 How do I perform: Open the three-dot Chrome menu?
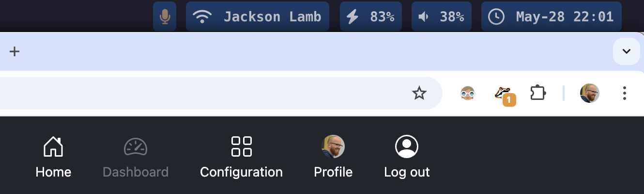625,93
